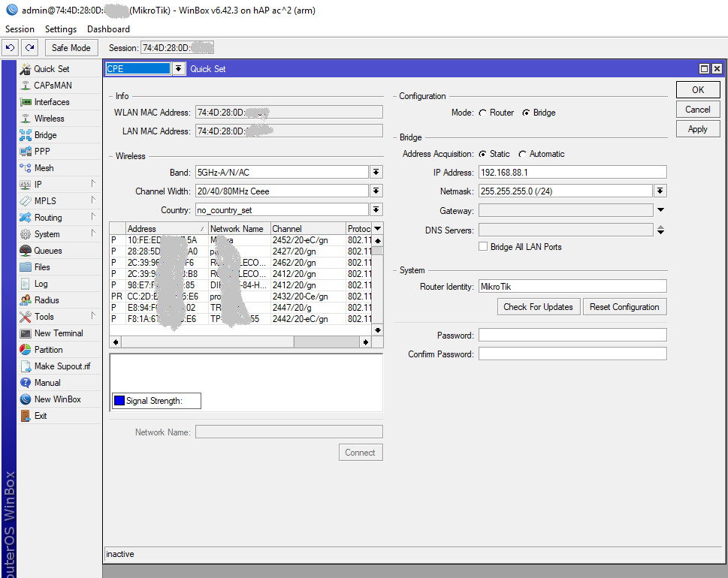Launch New WinBox from sidebar

click(x=58, y=399)
